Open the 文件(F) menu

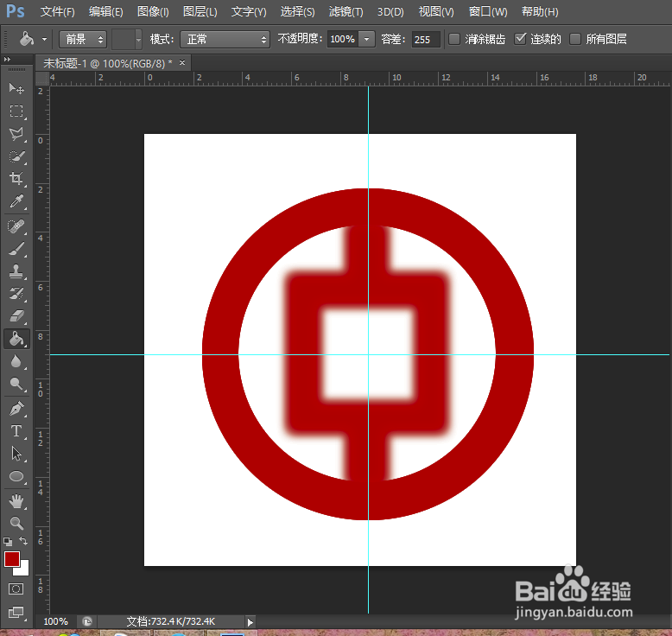pos(57,11)
